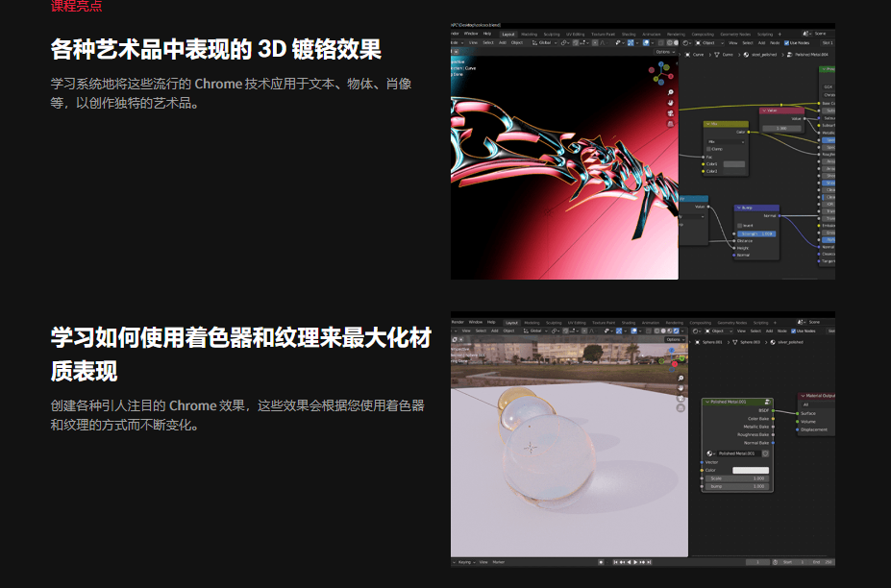Open UV Editing tab in glass-spheres screenshot

point(577,323)
